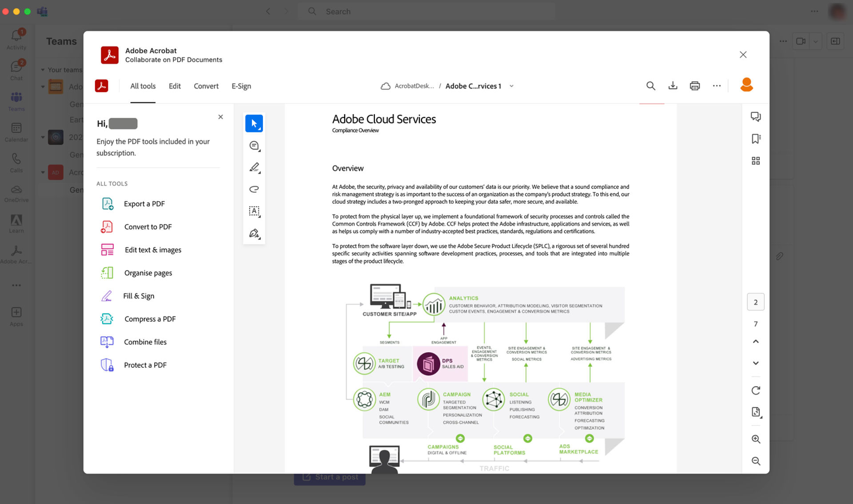Switch to the Edit tab
Screen dimensions: 853x504
[x=174, y=86]
